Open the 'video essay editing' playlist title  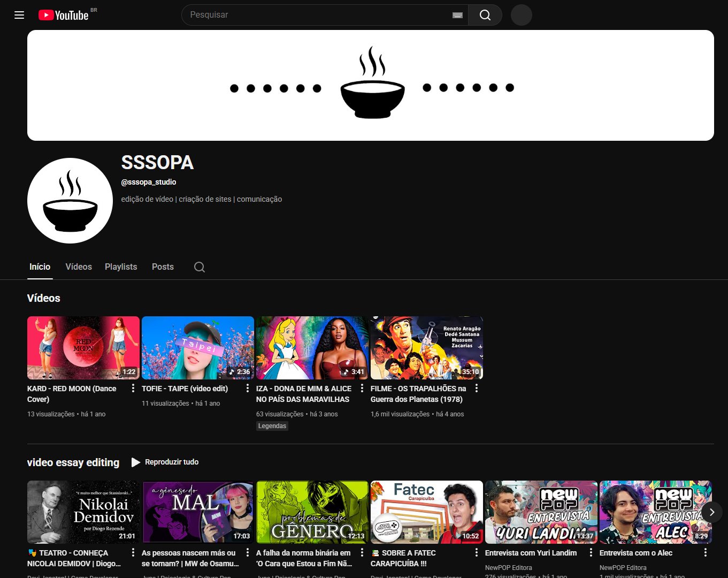click(x=73, y=462)
